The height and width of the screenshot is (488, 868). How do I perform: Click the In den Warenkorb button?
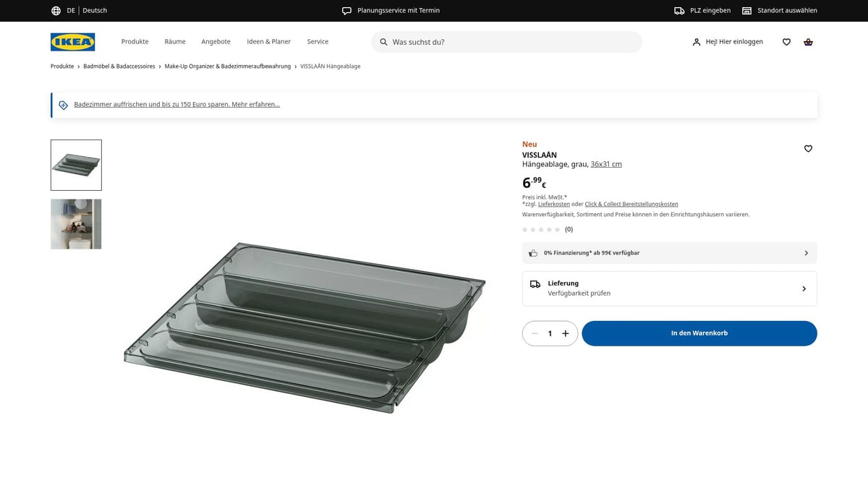(699, 333)
